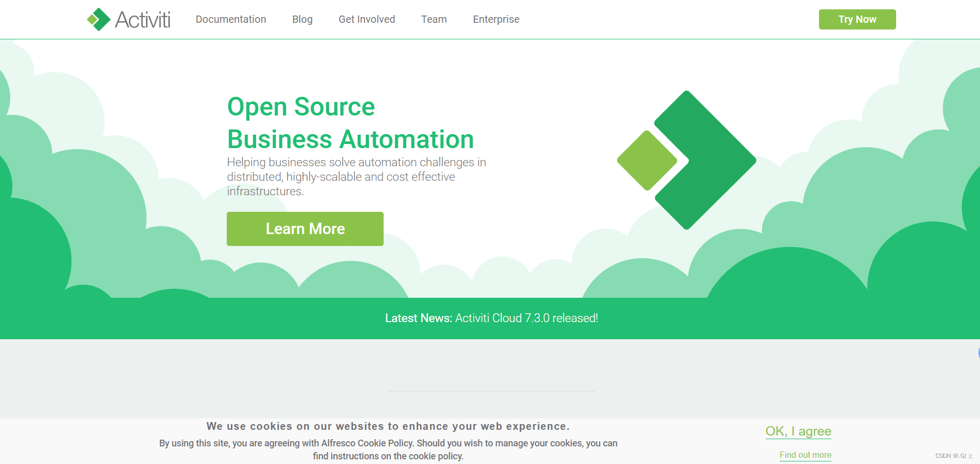Accept cookies with OK, I agree
Image resolution: width=980 pixels, height=464 pixels.
pos(798,431)
